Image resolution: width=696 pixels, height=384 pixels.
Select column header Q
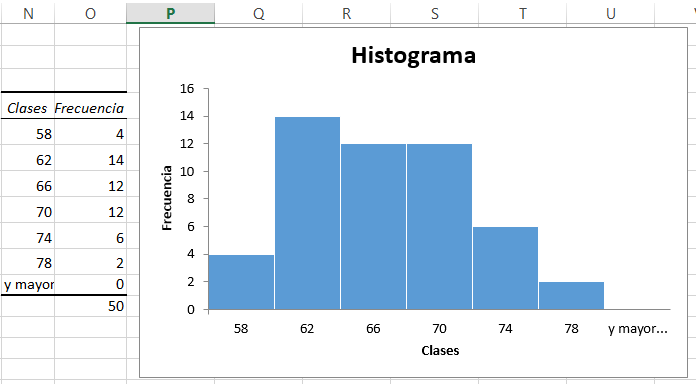pos(258,13)
